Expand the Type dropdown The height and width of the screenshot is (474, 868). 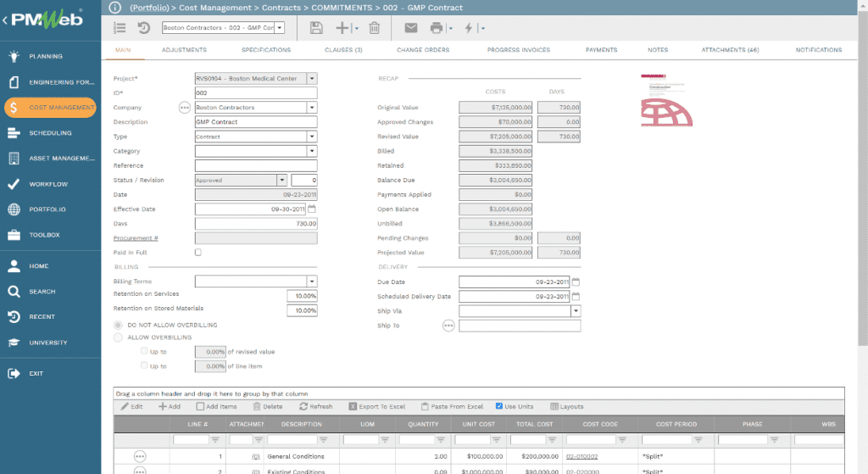[312, 137]
